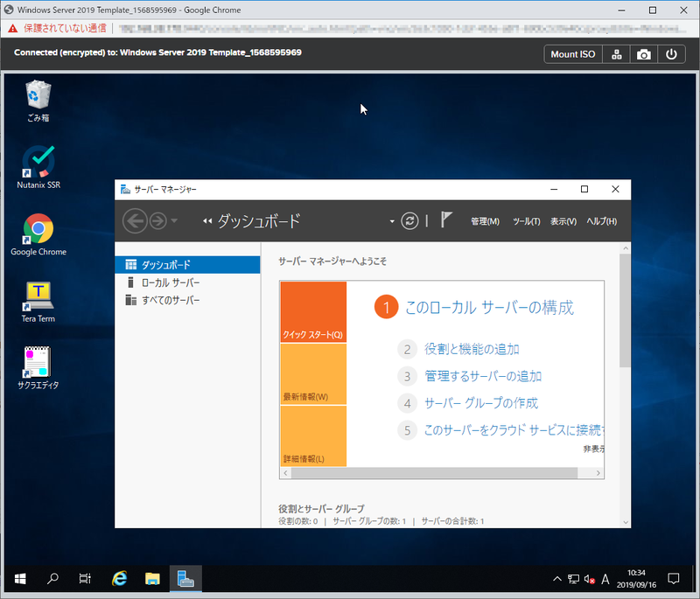Go back with Server Manager back arrow
The width and height of the screenshot is (700, 599).
pos(135,220)
